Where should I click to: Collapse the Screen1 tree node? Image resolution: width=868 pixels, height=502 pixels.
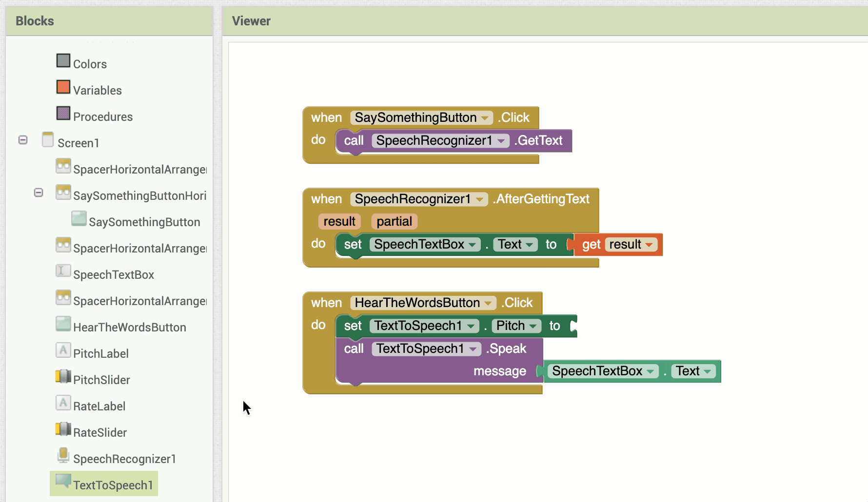pyautogui.click(x=23, y=140)
